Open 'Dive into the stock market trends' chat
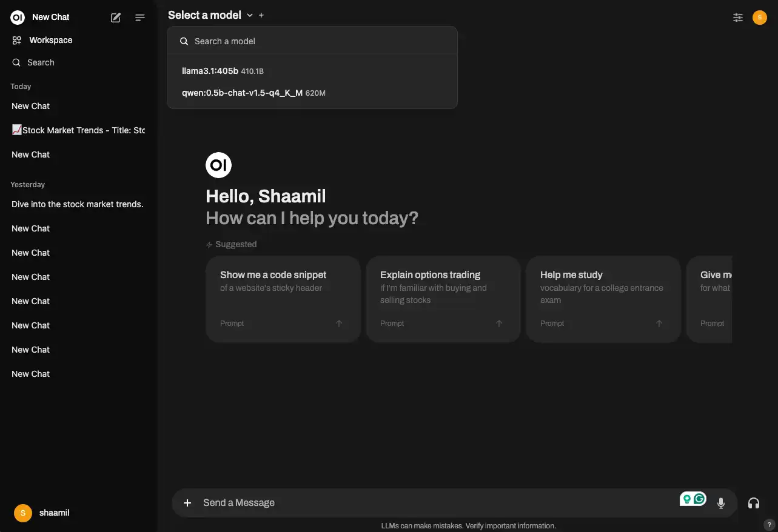The image size is (778, 532). tap(78, 204)
